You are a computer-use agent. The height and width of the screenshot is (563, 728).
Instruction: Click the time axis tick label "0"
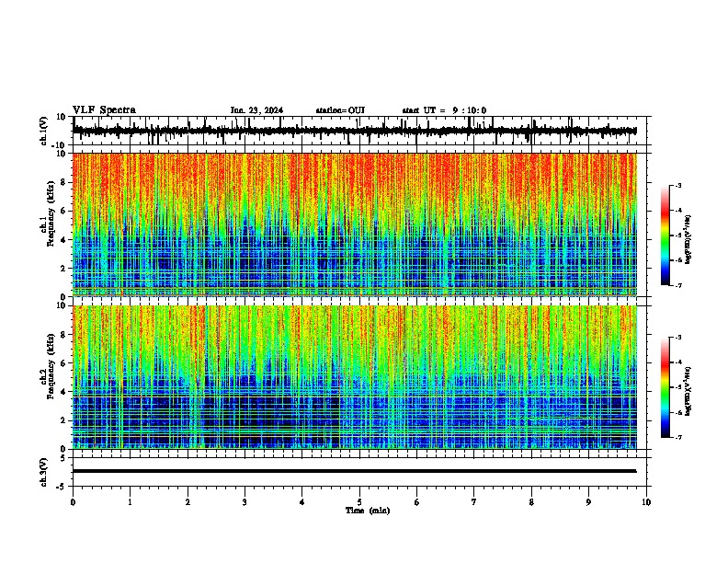coord(73,502)
